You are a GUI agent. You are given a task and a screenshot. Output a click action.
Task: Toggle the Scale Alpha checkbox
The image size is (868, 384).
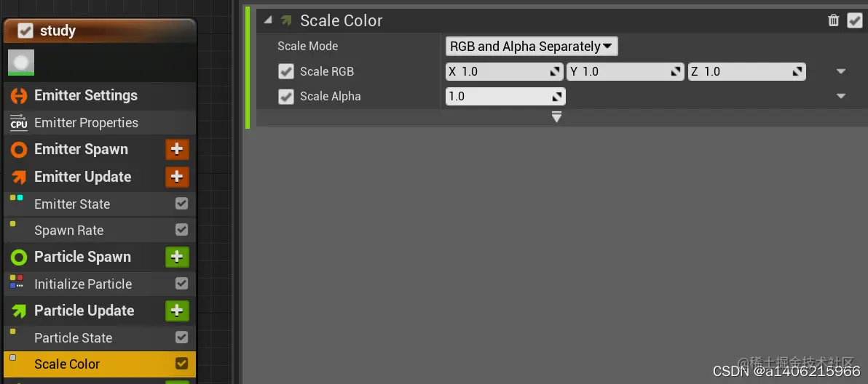(x=286, y=96)
